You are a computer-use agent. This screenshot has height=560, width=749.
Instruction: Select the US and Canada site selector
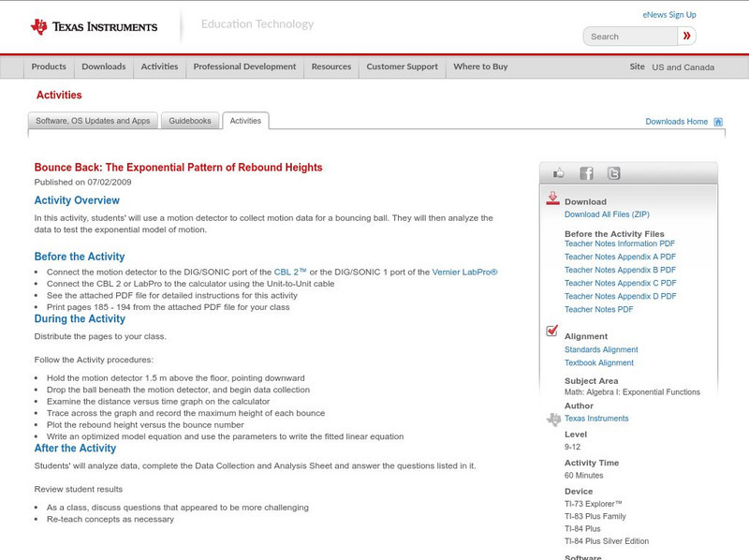pos(683,67)
